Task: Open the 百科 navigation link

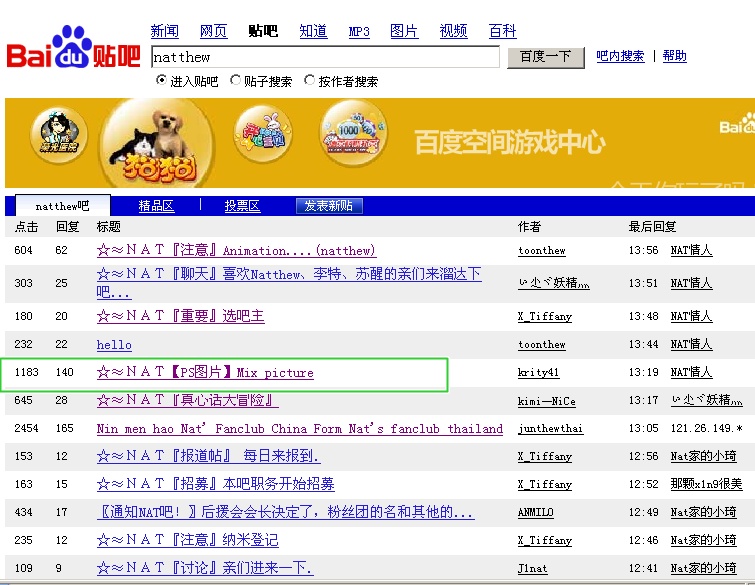Action: pyautogui.click(x=503, y=31)
